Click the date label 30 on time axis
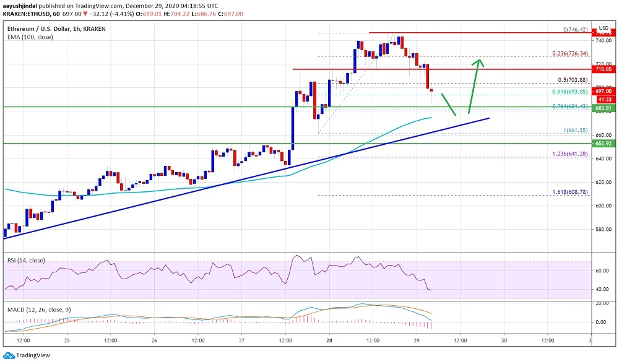Viewport: 619px width, 364px height. [504, 340]
